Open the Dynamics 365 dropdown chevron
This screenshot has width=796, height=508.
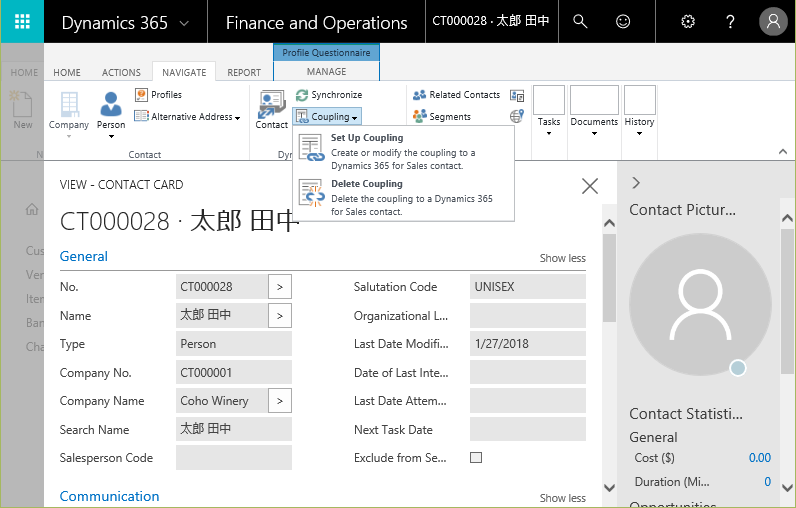185,23
